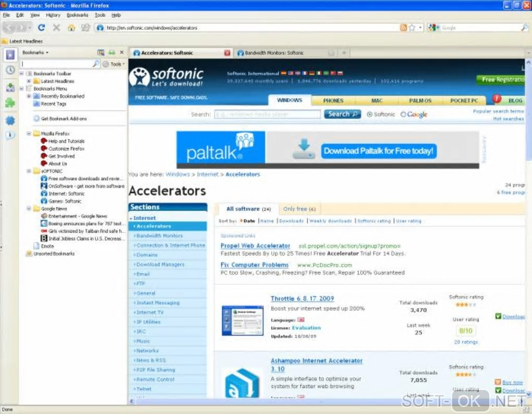Collapse the Bookmarks Toolbar tree node

click(x=21, y=74)
